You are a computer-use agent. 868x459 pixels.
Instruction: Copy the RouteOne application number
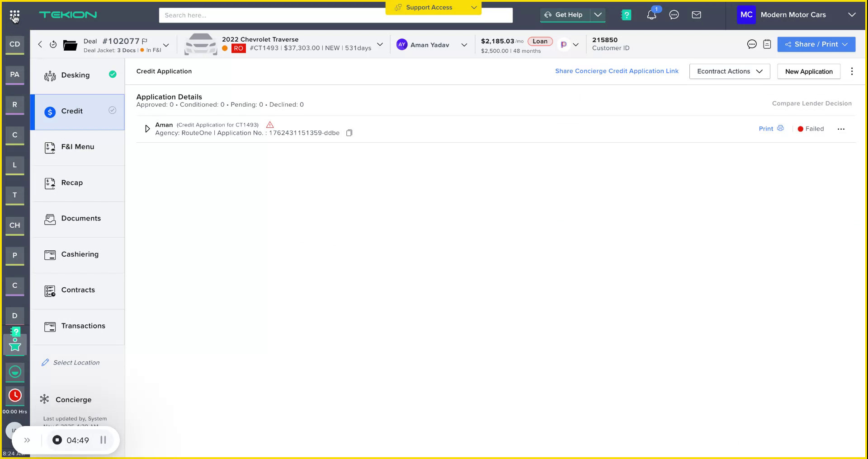pyautogui.click(x=349, y=133)
